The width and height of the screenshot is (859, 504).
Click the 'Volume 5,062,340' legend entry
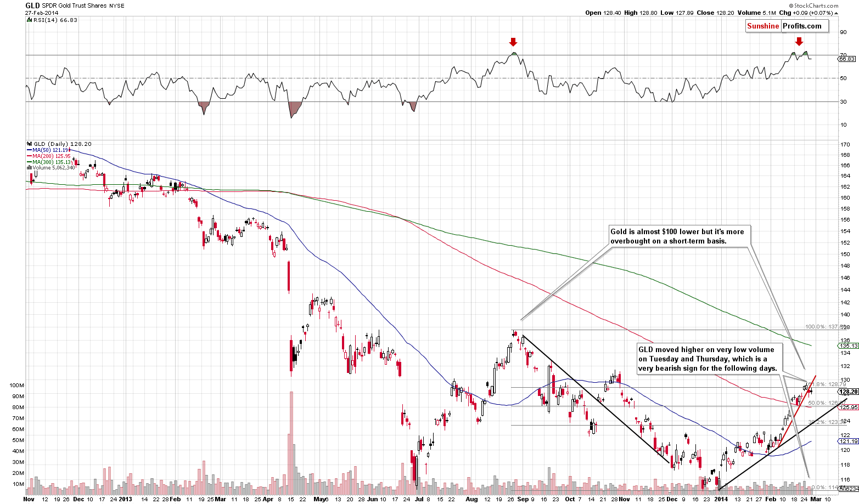[x=53, y=168]
